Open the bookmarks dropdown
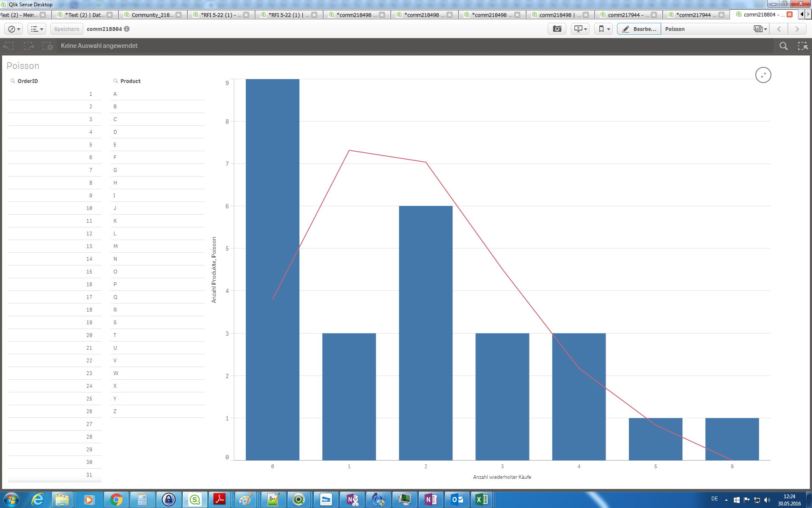 click(604, 29)
